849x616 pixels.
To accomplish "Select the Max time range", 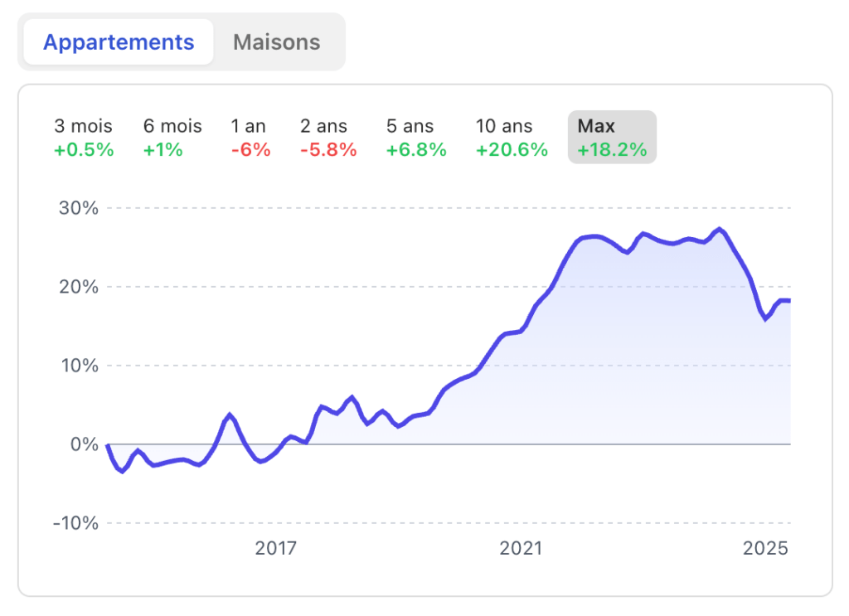I will (612, 138).
